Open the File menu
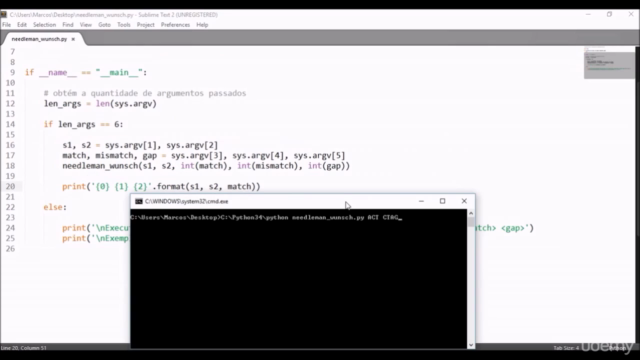 click(7, 25)
